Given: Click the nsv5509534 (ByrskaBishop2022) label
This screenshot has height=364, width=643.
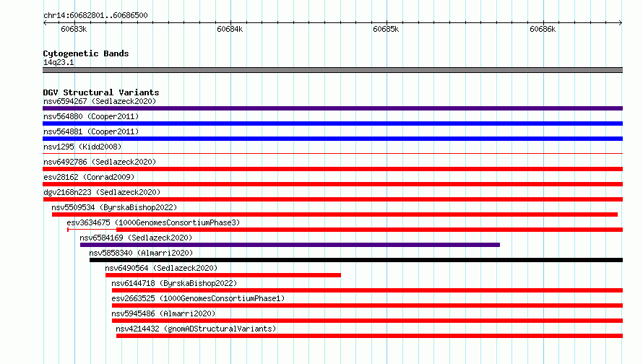Looking at the screenshot, I should [x=114, y=207].
